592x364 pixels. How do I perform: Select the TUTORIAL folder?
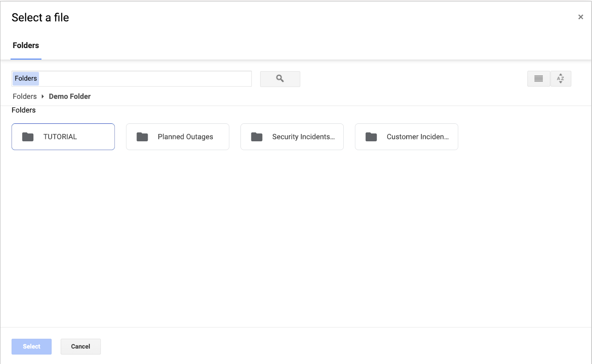tap(63, 137)
